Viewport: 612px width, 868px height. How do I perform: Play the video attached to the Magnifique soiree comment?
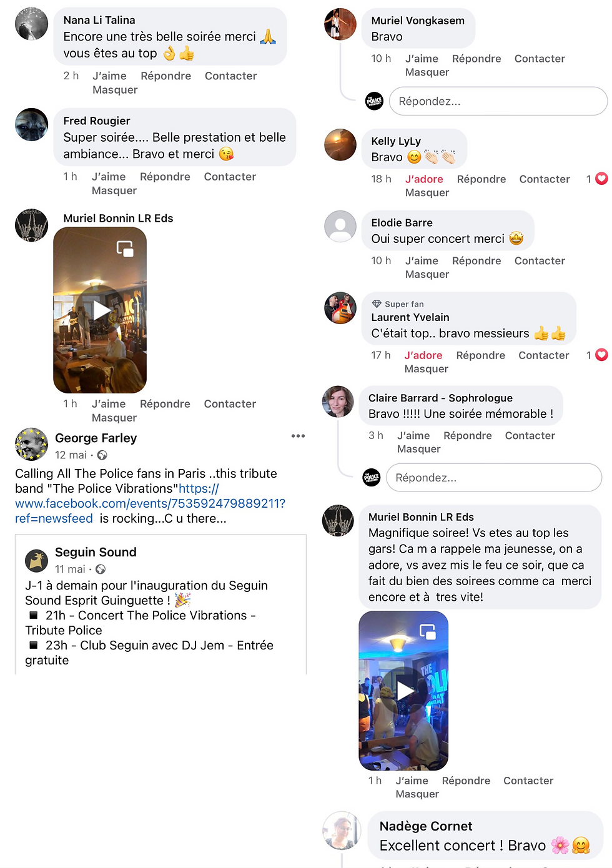click(404, 691)
